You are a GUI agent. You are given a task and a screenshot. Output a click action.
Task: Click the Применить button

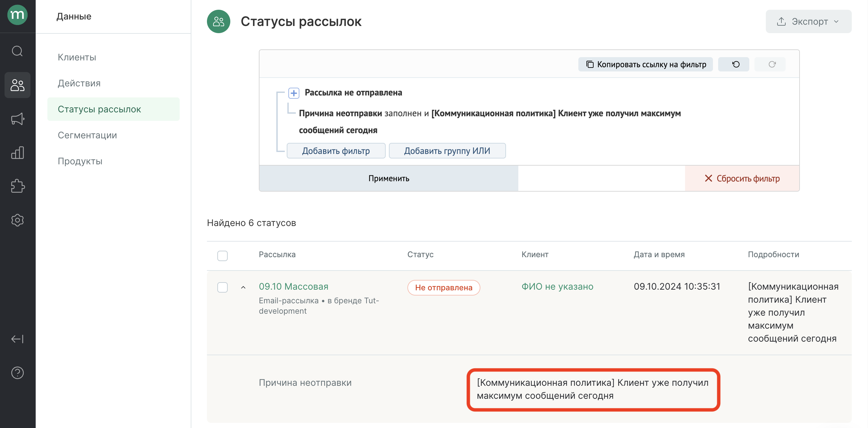[389, 178]
